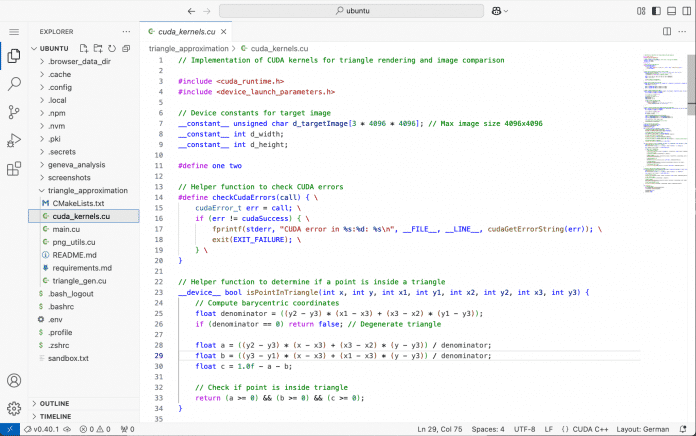Open the Copilot chat menu
Screen dimensions: 696x436
[500, 11]
